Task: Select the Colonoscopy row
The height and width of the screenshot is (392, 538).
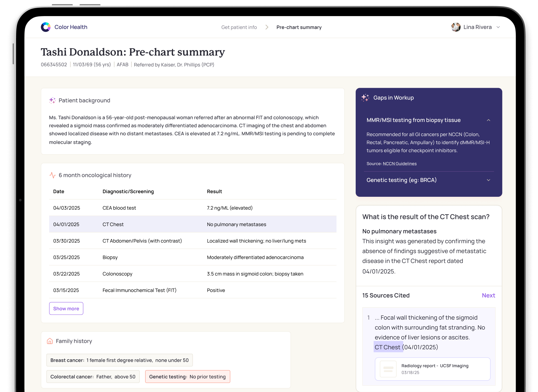Action: point(193,274)
